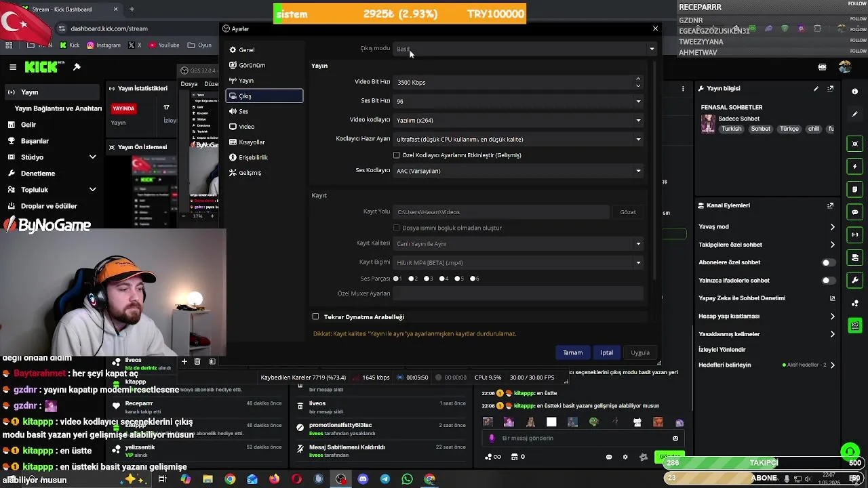Open Video kodlayıcı dropdown

pos(518,120)
